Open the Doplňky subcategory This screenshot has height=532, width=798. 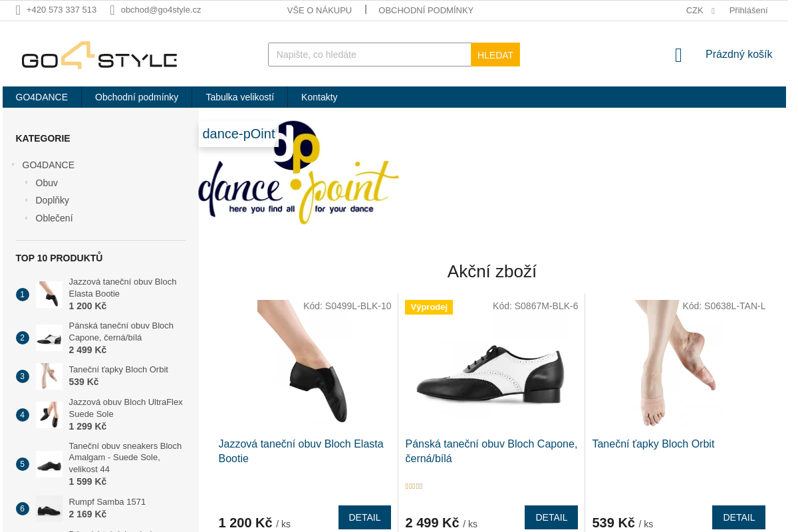click(53, 200)
